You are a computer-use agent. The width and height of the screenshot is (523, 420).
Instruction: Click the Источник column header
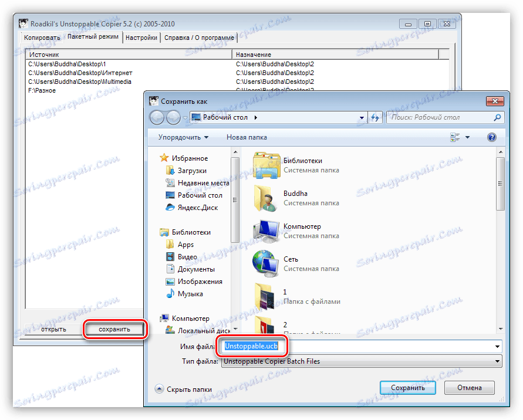pyautogui.click(x=129, y=55)
